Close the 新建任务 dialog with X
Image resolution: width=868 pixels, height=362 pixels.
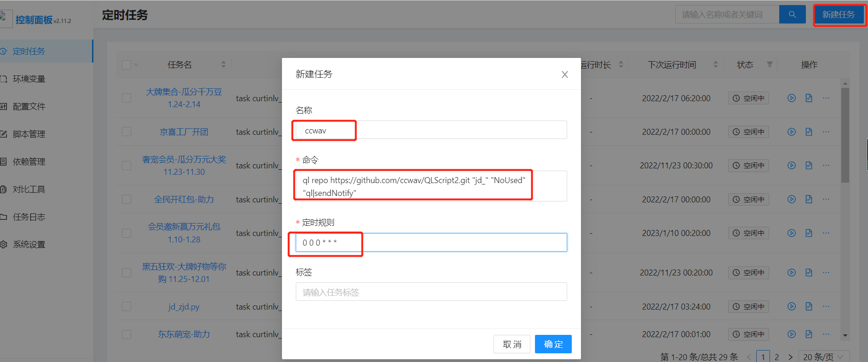[x=565, y=75]
